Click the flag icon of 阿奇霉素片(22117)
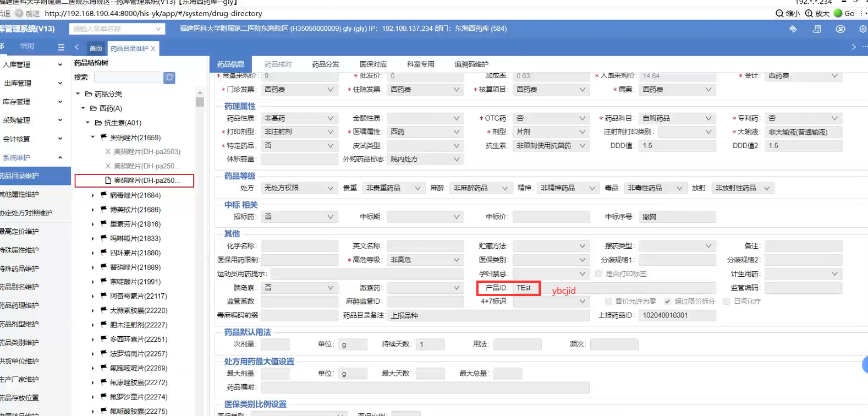868x416 pixels. [x=103, y=295]
